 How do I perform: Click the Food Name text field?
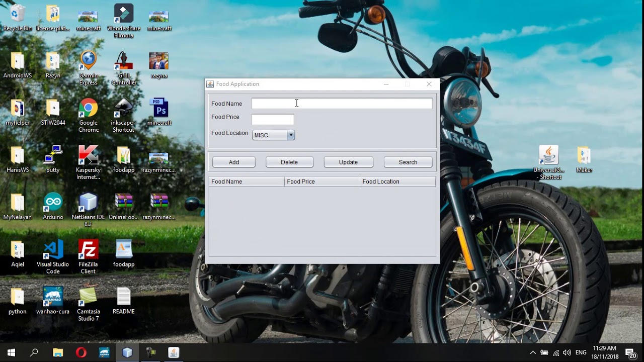[x=342, y=104]
